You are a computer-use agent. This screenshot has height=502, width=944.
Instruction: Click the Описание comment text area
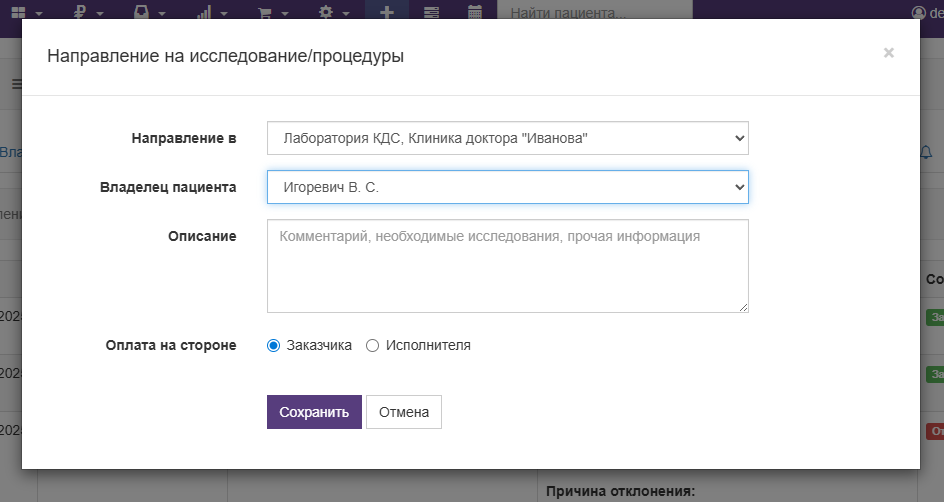tap(507, 266)
